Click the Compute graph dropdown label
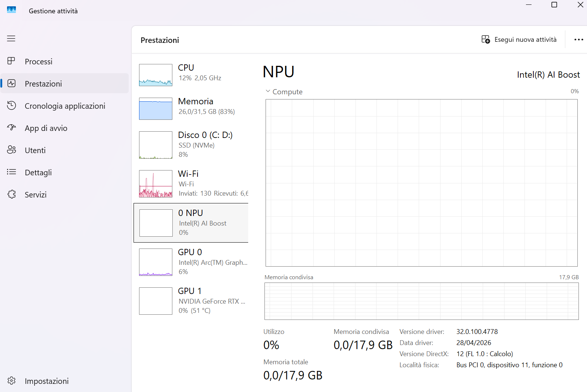Screen dimensions: 587x392 (287, 92)
